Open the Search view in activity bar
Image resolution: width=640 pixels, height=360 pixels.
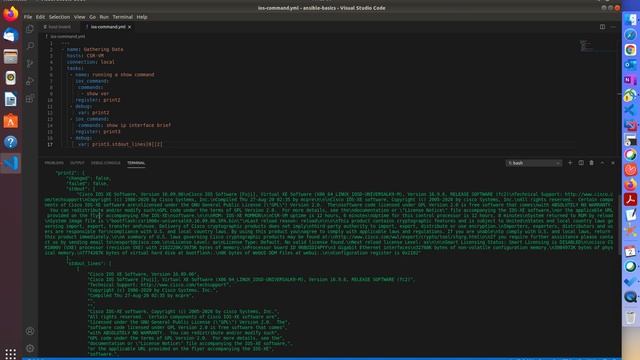pyautogui.click(x=30, y=46)
